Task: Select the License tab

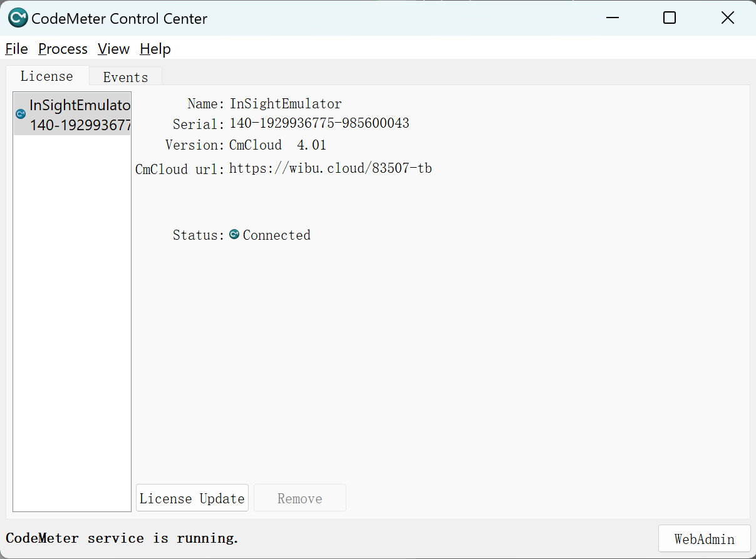Action: coord(47,76)
